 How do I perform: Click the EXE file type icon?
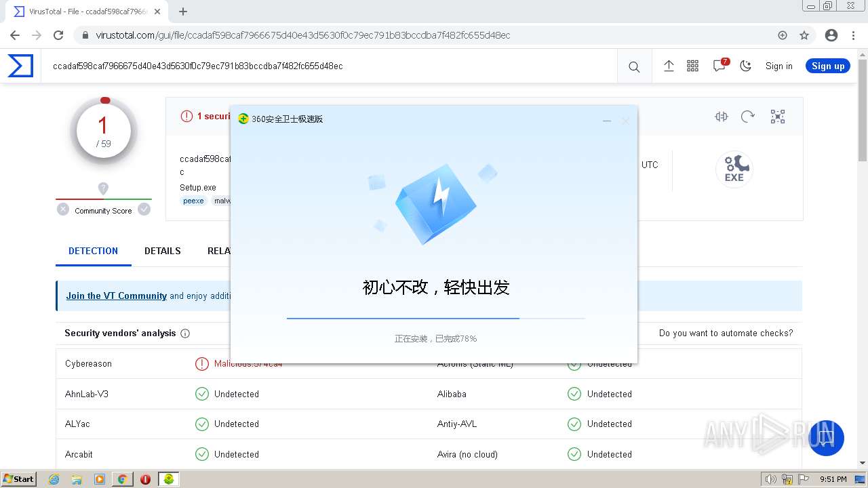pyautogui.click(x=734, y=169)
